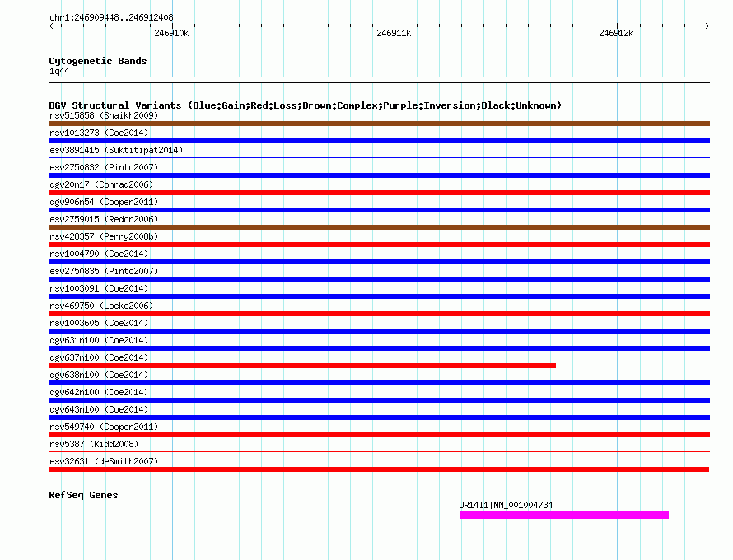Open variant label dgv906n54 (Cooper2011)
The height and width of the screenshot is (560, 733).
coord(104,202)
